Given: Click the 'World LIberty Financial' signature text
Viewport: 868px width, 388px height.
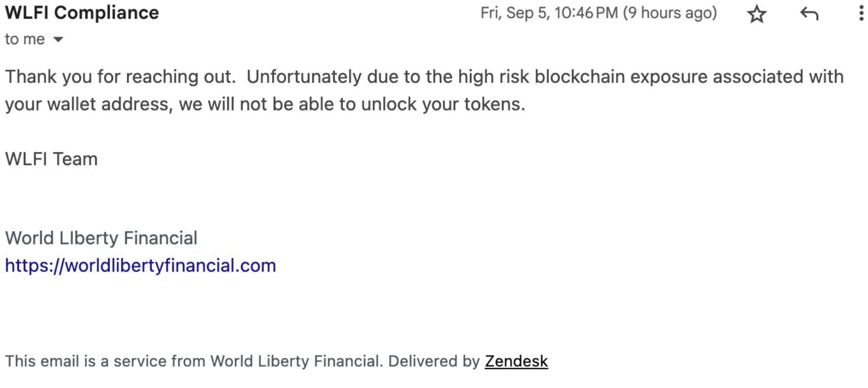Looking at the screenshot, I should pyautogui.click(x=101, y=238).
